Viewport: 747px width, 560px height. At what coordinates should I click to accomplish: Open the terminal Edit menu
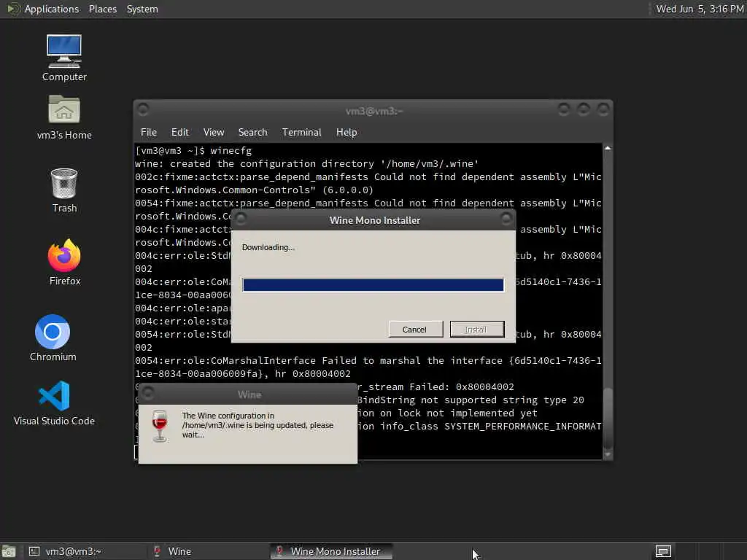[179, 133]
